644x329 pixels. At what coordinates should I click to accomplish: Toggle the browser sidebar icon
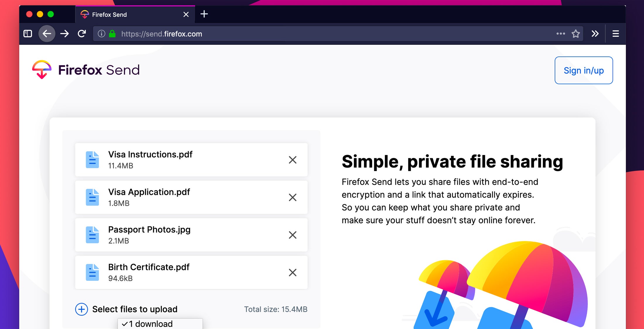[28, 34]
